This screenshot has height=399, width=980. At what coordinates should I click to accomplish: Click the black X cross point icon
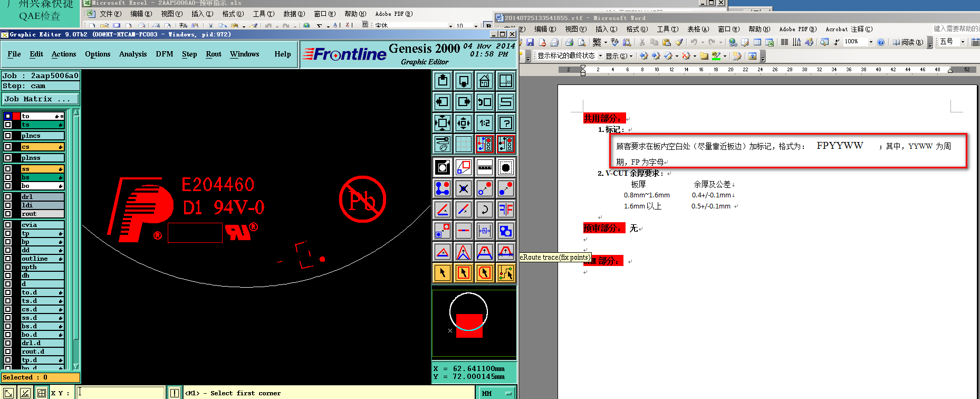464,188
